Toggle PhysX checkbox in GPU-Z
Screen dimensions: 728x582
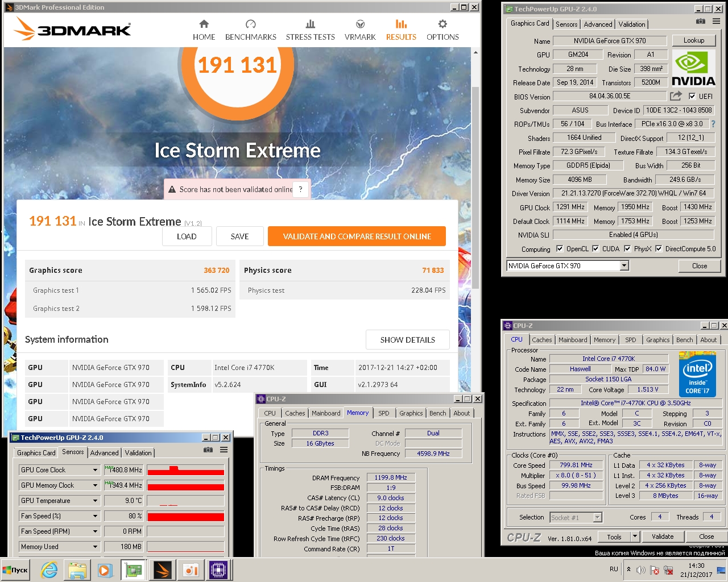(627, 249)
